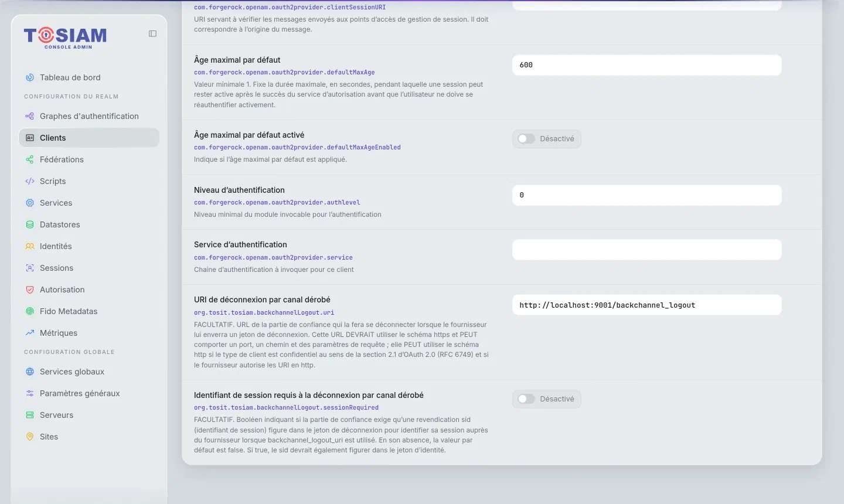The width and height of the screenshot is (844, 504).
Task: Click the defaultMaxAgeEnabled property key text
Action: [x=297, y=148]
